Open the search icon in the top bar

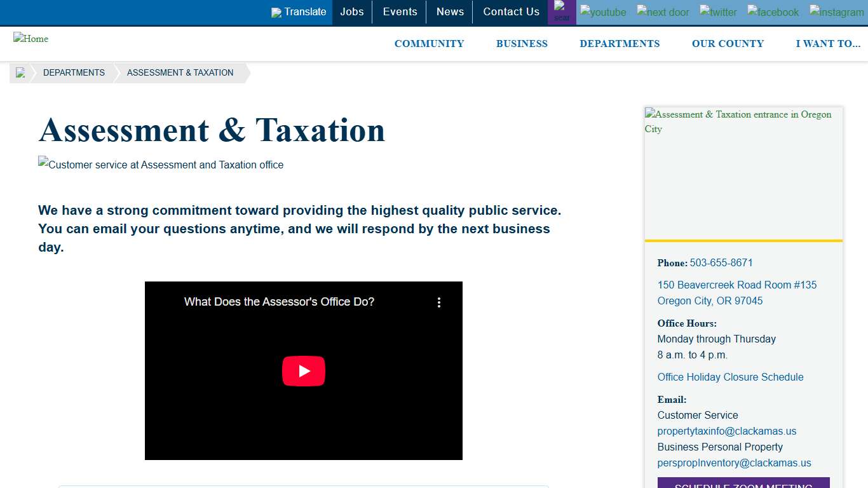[562, 11]
